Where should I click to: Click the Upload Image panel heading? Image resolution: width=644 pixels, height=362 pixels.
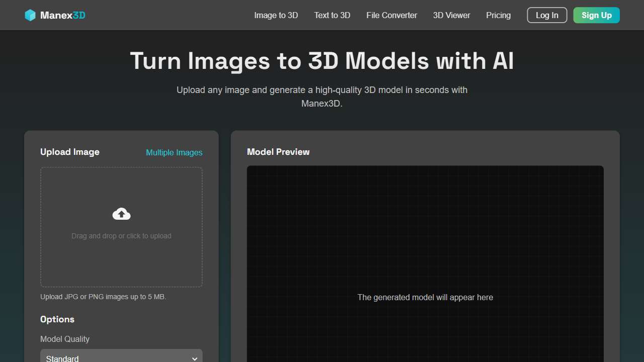click(69, 152)
